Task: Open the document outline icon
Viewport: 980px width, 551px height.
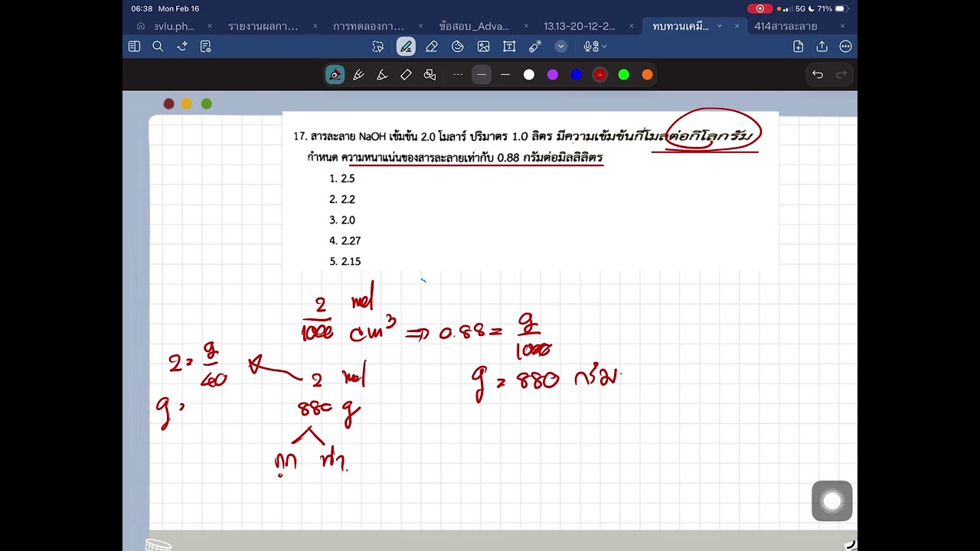Action: coord(205,47)
